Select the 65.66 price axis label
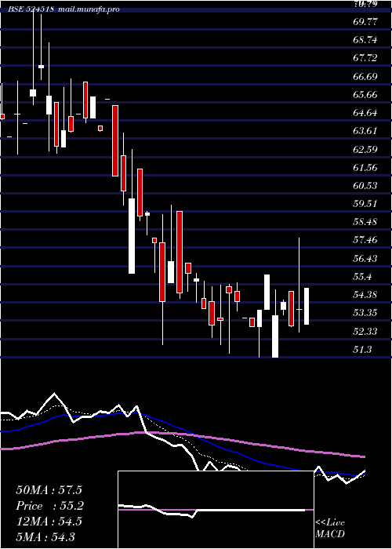 pos(365,95)
